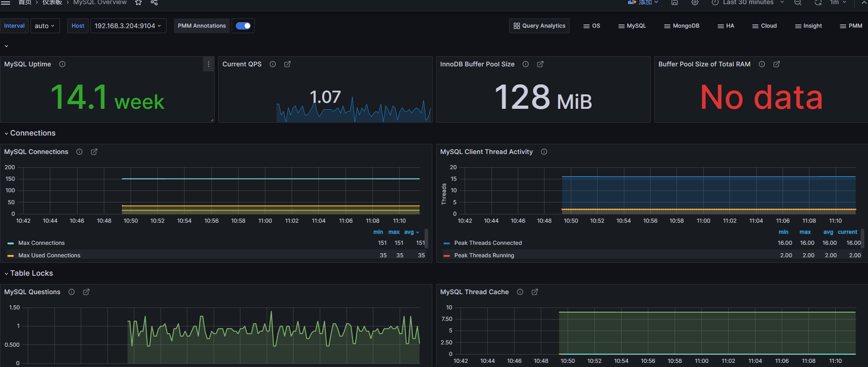Show info for InnoDB Buffer Pool Size
Image resolution: width=868 pixels, height=367 pixels.
526,64
